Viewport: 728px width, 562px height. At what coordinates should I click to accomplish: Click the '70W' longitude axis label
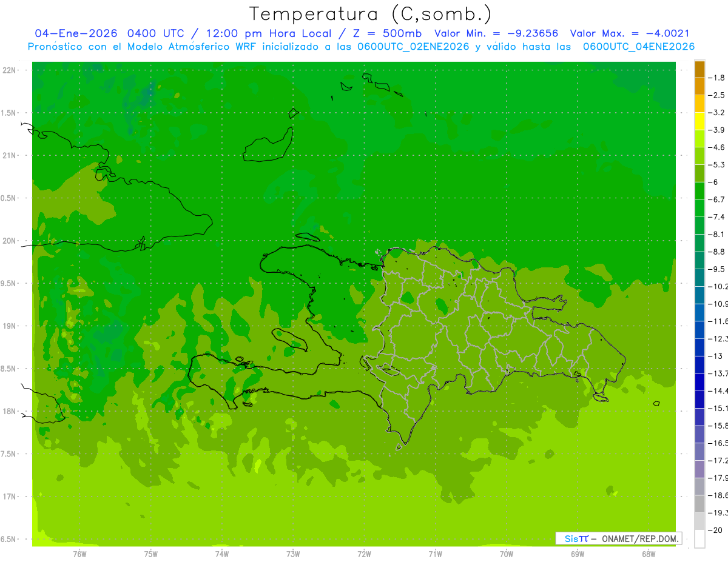[x=507, y=554]
